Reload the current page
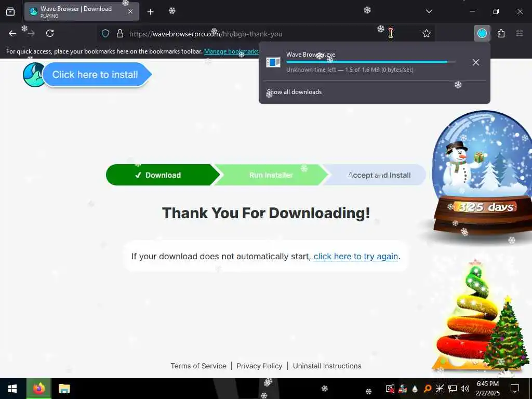 tap(50, 33)
